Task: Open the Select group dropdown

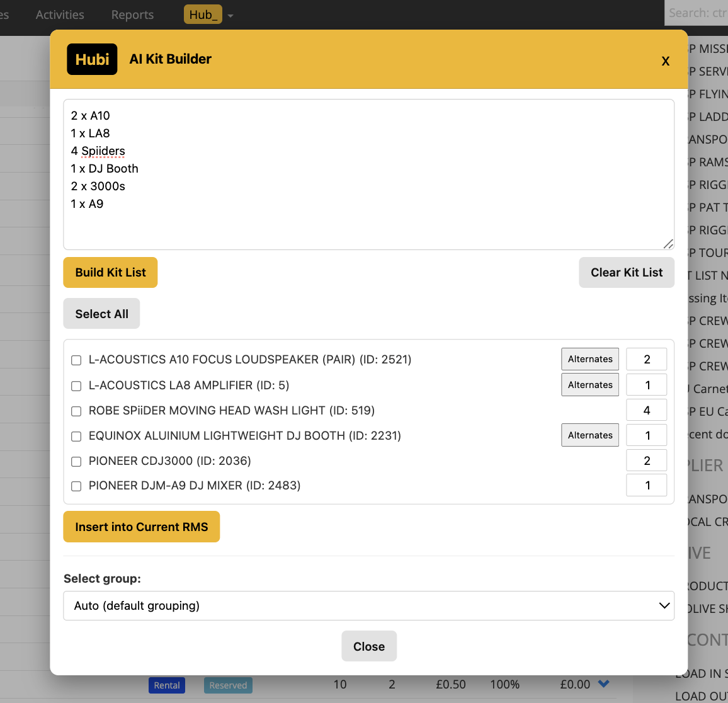Action: (x=368, y=605)
